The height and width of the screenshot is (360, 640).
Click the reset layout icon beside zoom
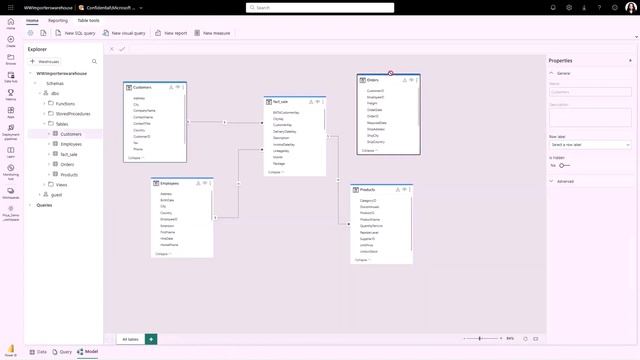click(525, 339)
